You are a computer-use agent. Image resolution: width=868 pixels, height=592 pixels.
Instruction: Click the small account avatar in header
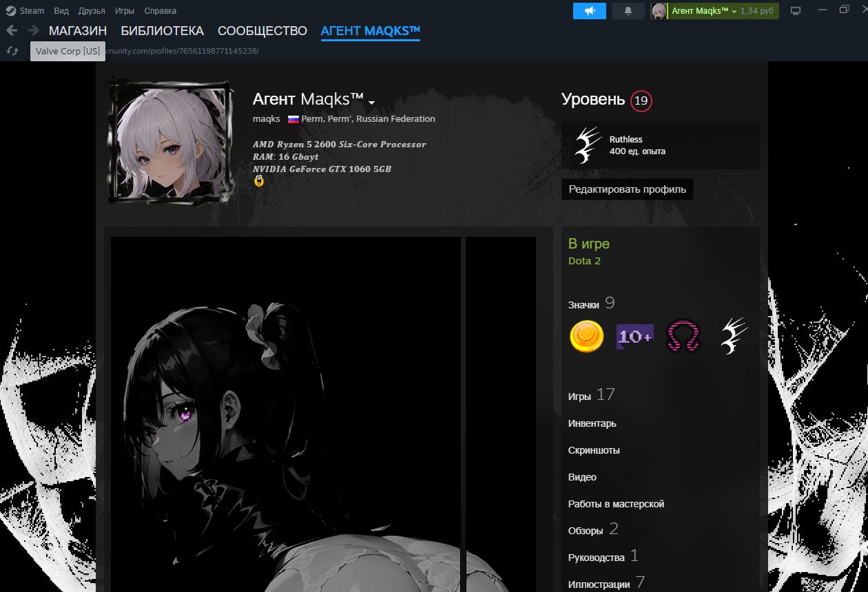click(659, 11)
